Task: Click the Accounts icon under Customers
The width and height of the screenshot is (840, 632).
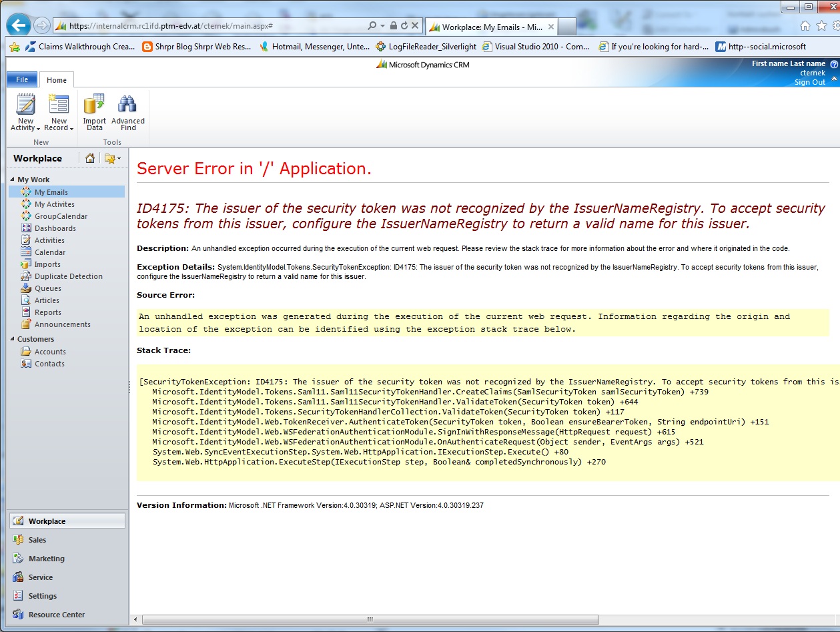Action: (26, 352)
